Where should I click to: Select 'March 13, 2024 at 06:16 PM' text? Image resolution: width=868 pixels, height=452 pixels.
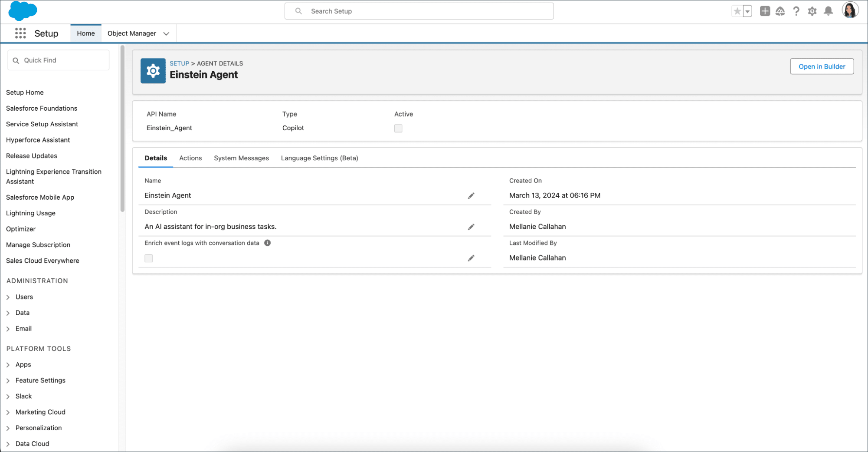point(555,195)
